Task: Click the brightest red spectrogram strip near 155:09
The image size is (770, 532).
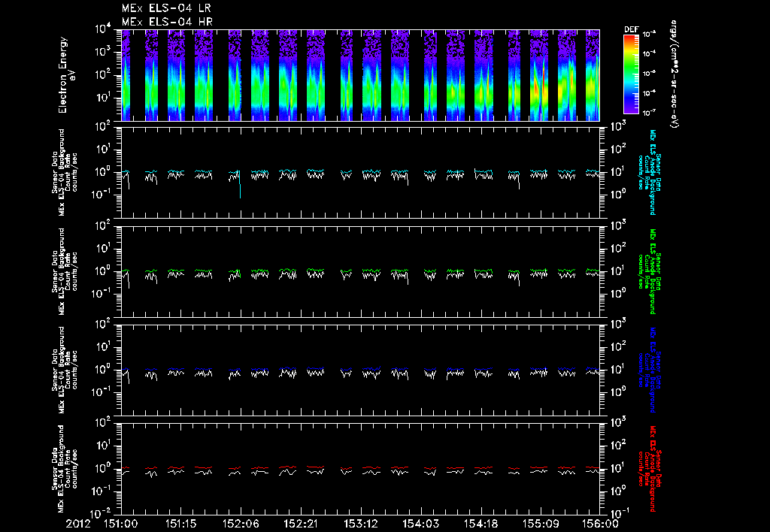Action: click(x=539, y=75)
